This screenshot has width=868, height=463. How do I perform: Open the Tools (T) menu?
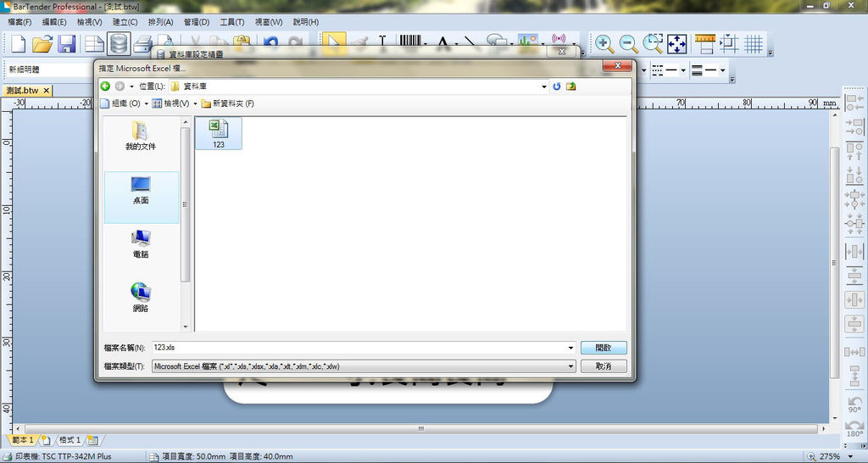tap(232, 22)
